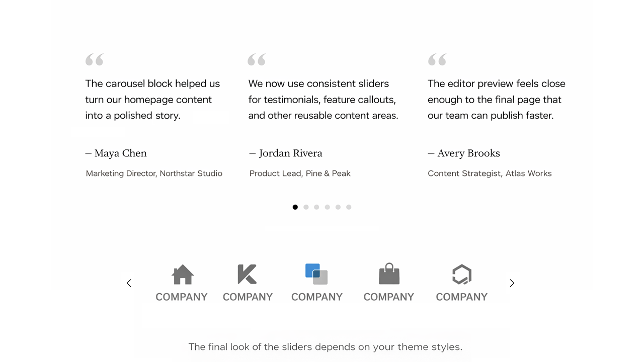Jump to the third carousel pagination dot

click(316, 207)
